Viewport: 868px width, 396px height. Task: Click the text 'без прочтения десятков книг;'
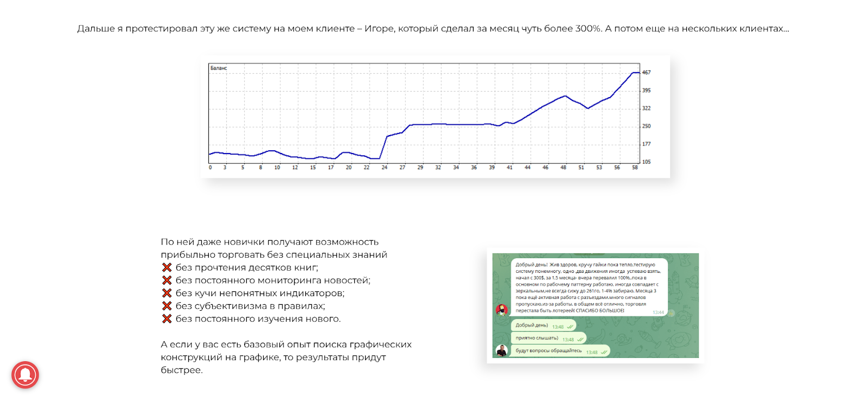(247, 267)
